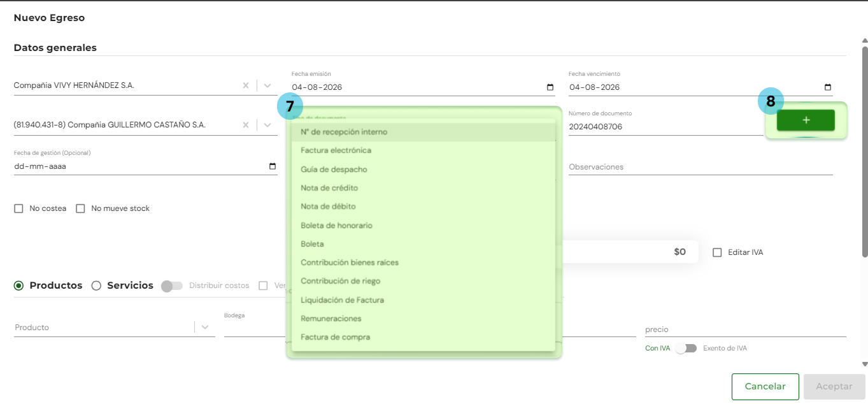
Task: Choose Nota de crédito document type
Action: [423, 188]
